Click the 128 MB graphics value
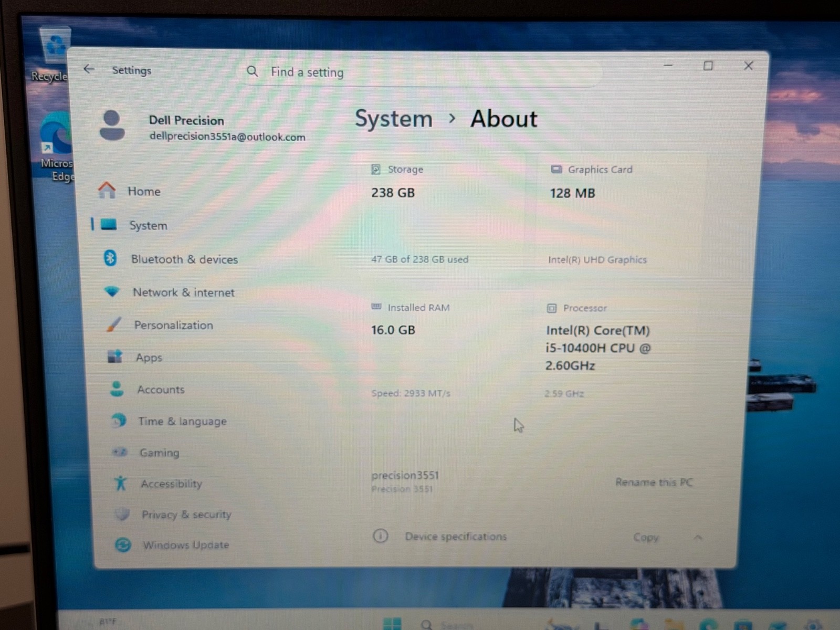 (x=572, y=193)
